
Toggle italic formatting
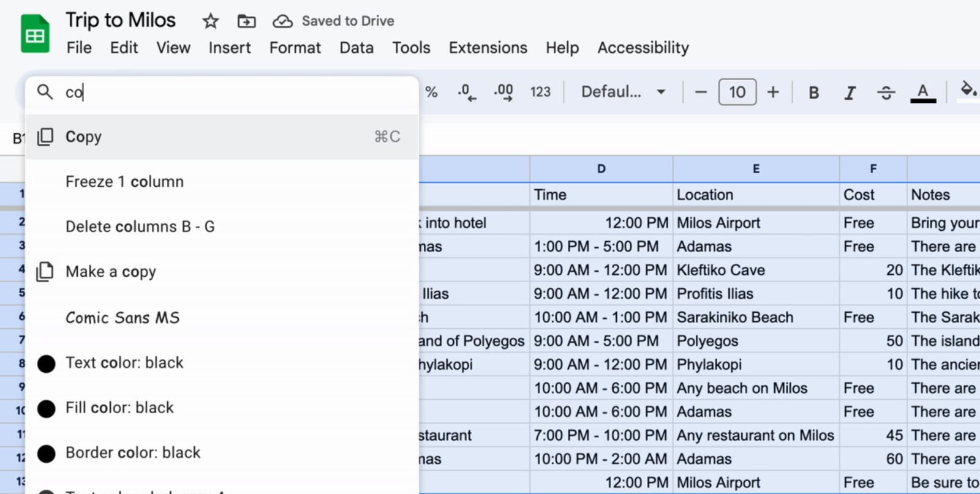[850, 92]
